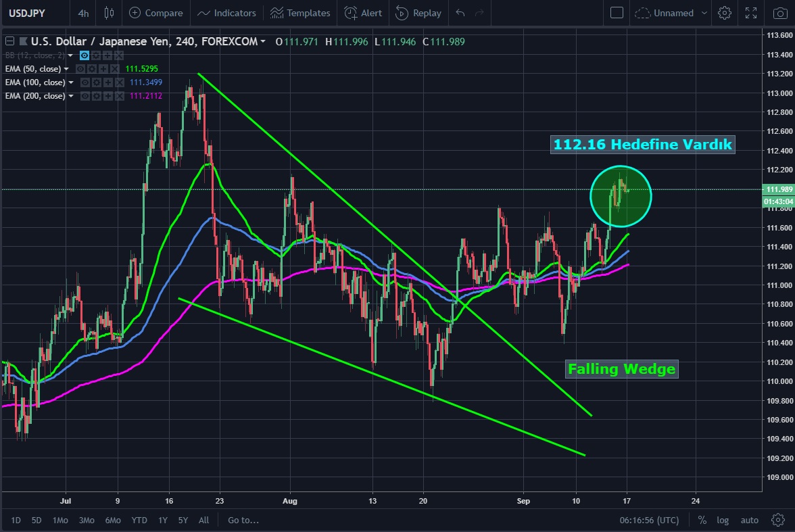Click the Indicators button
The width and height of the screenshot is (795, 532).
227,13
